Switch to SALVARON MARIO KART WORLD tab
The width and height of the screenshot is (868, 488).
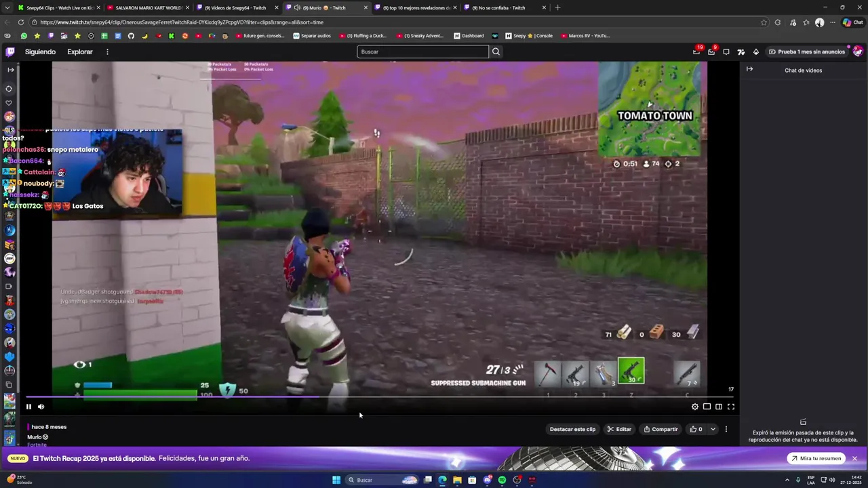148,7
